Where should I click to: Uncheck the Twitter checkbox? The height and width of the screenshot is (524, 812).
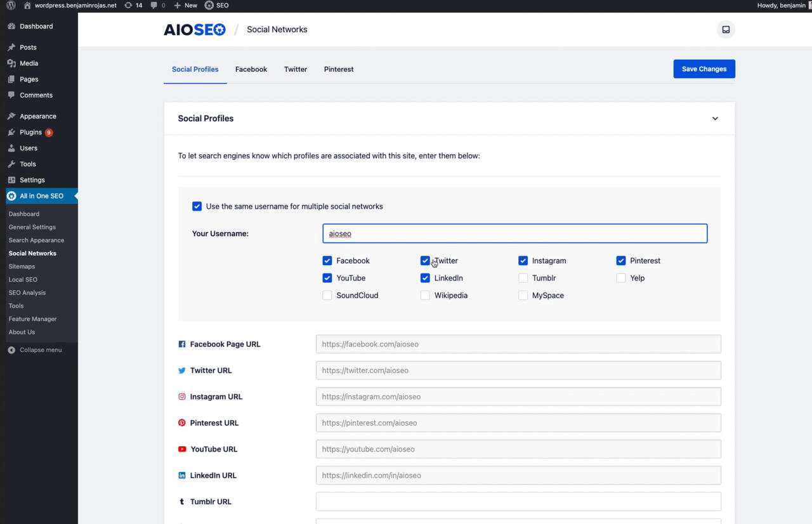pos(425,261)
